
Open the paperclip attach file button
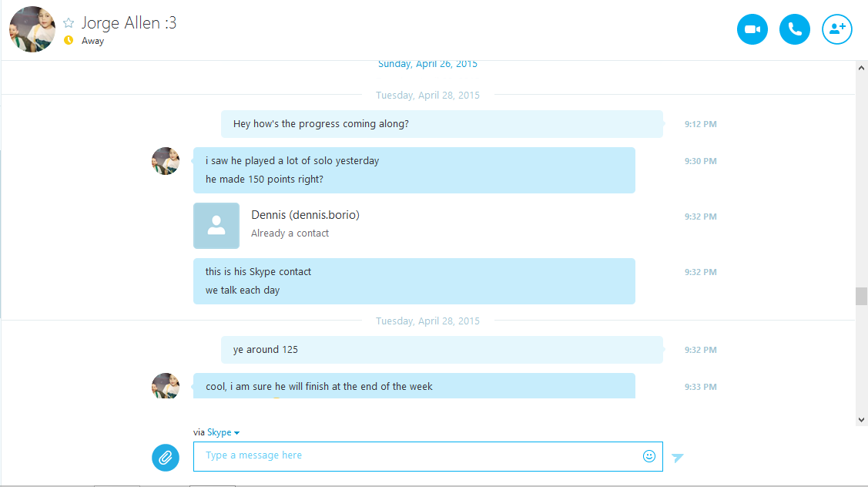pos(166,458)
